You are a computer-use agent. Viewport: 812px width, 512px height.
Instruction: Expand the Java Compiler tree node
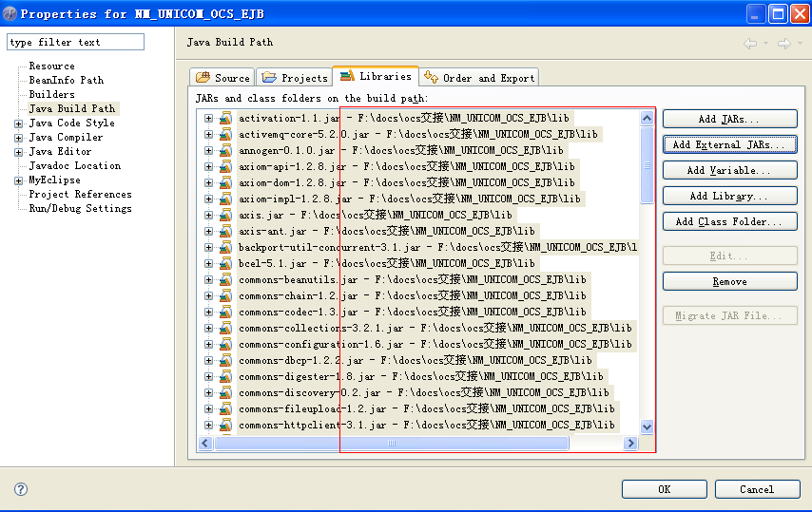tap(19, 138)
